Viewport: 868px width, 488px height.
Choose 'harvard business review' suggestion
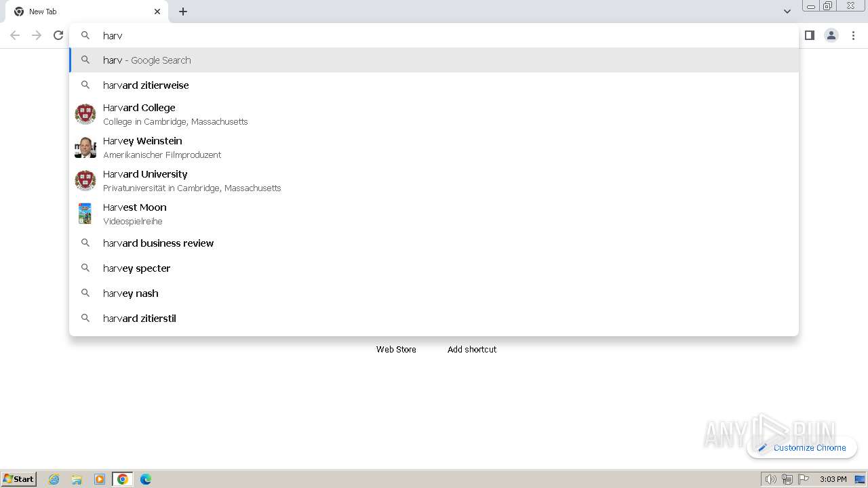pyautogui.click(x=434, y=243)
